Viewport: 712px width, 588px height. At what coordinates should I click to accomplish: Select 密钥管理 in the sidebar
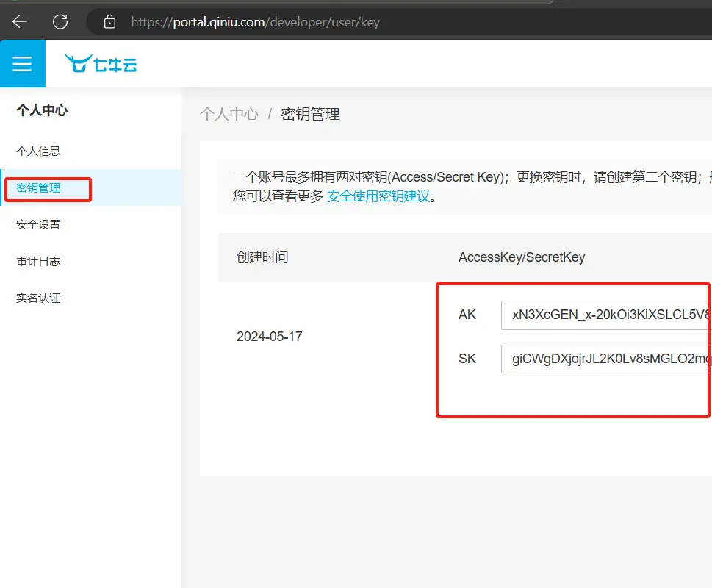[38, 188]
